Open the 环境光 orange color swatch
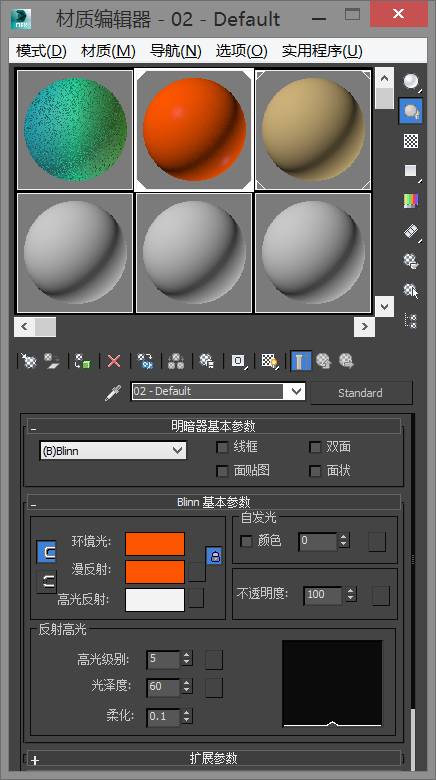The height and width of the screenshot is (780, 436). (155, 544)
